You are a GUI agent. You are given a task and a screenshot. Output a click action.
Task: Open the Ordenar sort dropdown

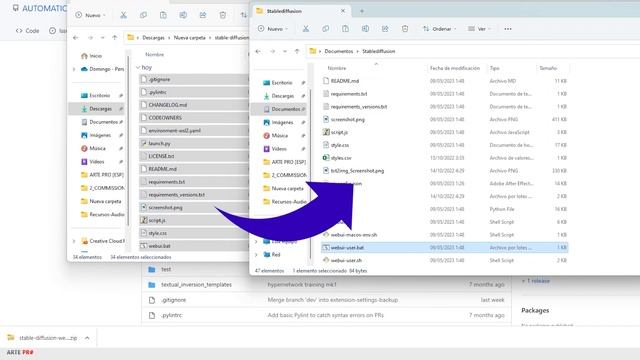440,29
